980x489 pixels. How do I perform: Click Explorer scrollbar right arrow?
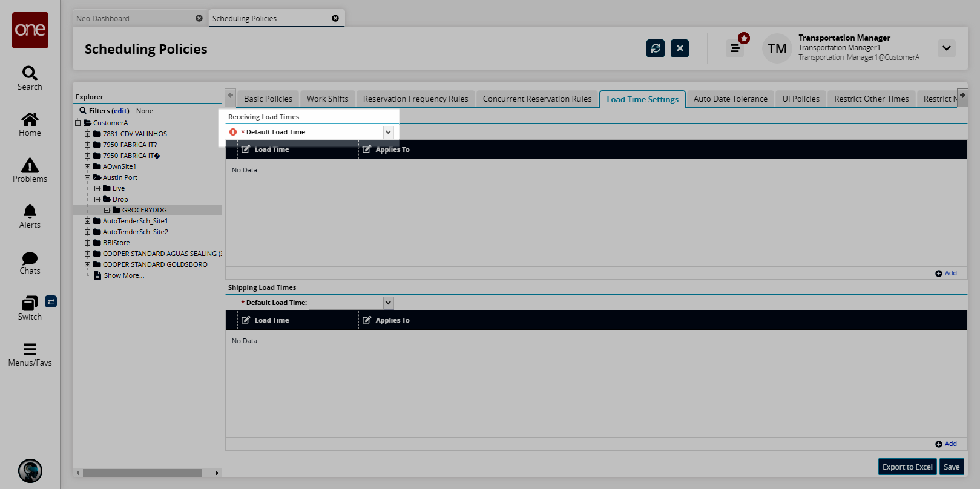click(x=217, y=473)
